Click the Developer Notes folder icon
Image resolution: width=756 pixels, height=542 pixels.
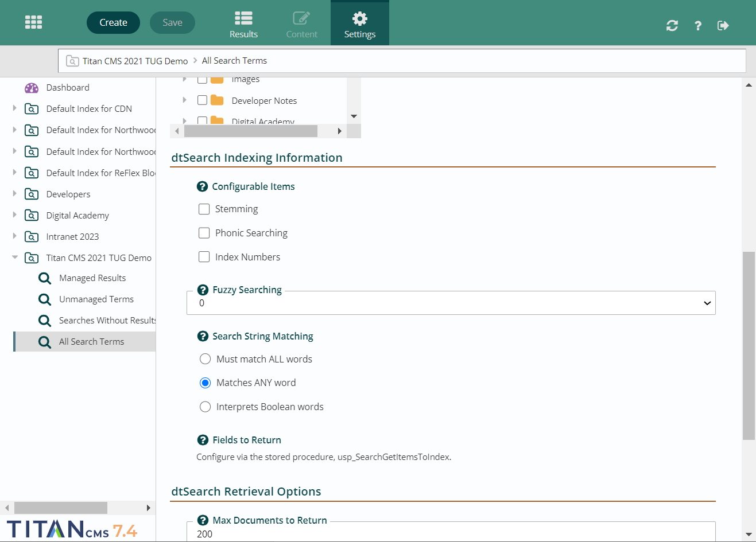tap(217, 100)
